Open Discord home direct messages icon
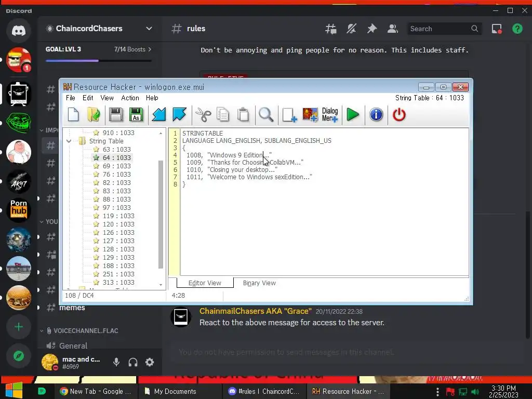This screenshot has width=532, height=399. click(19, 31)
